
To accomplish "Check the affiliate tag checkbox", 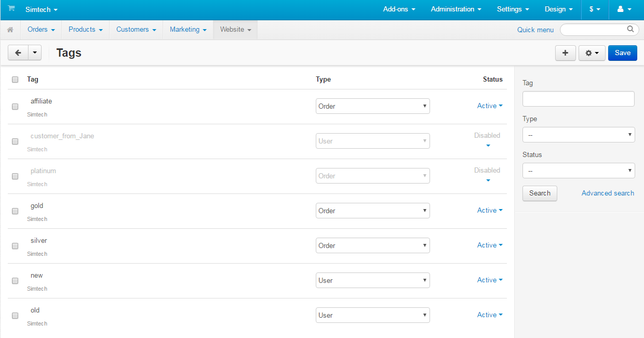I will 15,107.
